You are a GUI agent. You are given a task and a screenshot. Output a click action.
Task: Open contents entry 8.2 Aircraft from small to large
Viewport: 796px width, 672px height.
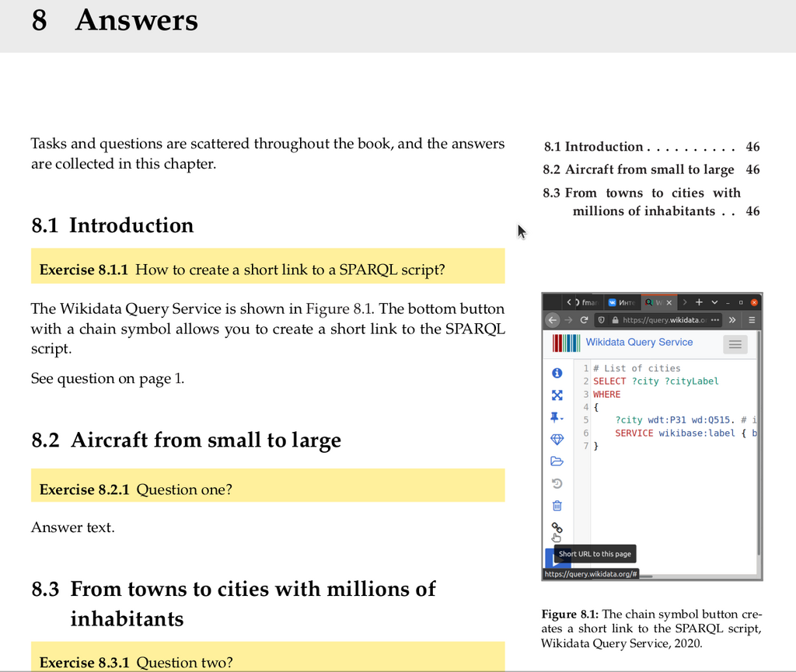651,169
